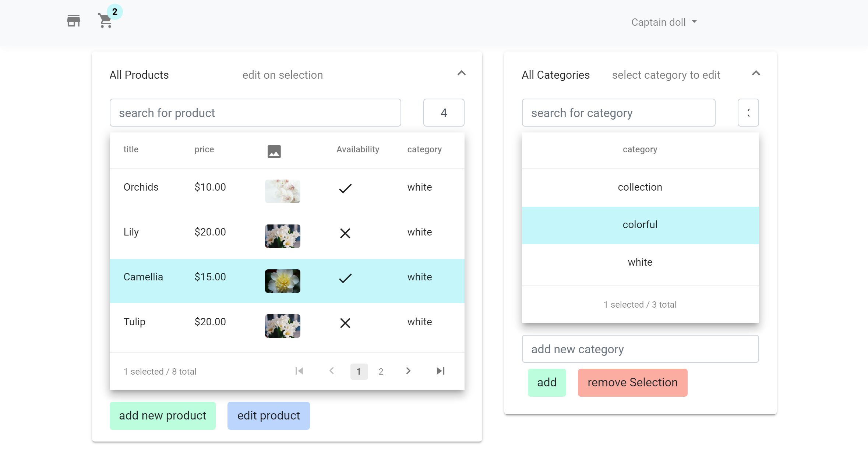868x471 pixels.
Task: Sort products by title column
Action: click(131, 149)
